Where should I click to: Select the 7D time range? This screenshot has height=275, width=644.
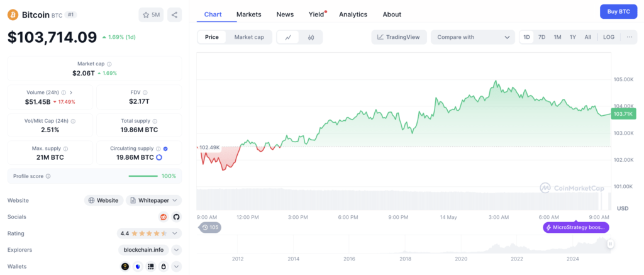click(541, 37)
